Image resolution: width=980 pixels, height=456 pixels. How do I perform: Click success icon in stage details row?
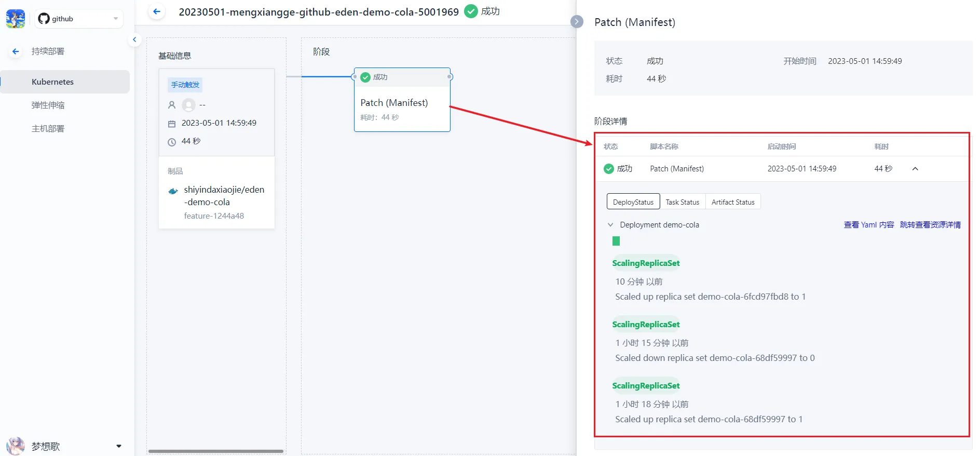(609, 169)
